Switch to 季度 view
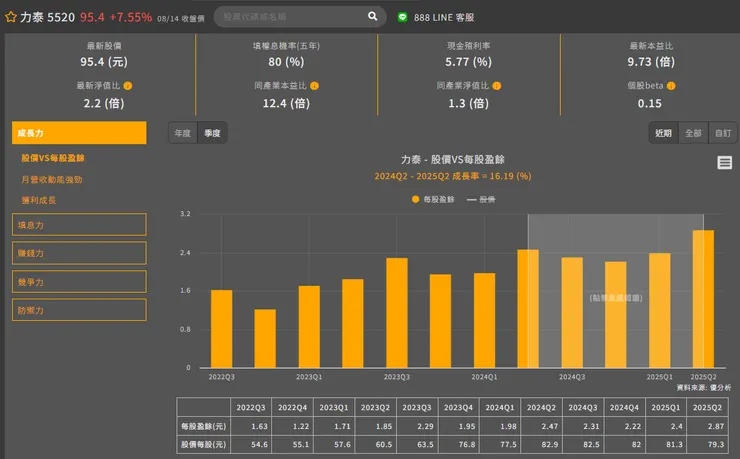The height and width of the screenshot is (459, 740). click(x=212, y=133)
